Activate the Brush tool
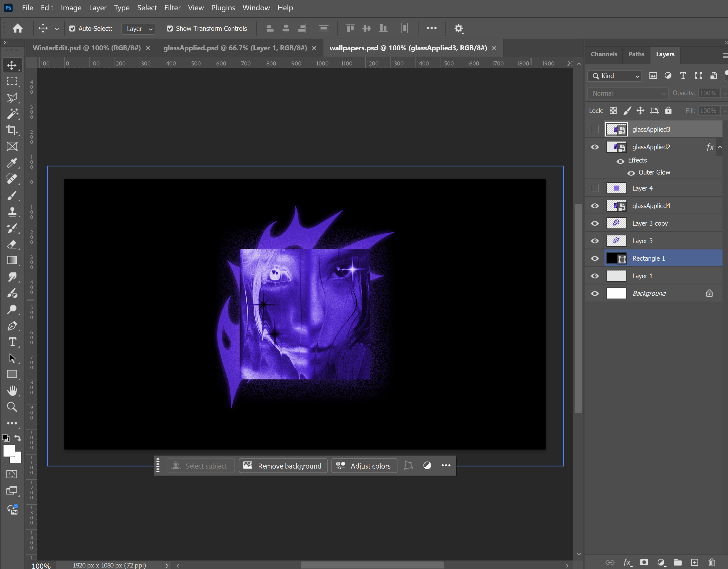Viewport: 728px width, 569px height. (12, 196)
